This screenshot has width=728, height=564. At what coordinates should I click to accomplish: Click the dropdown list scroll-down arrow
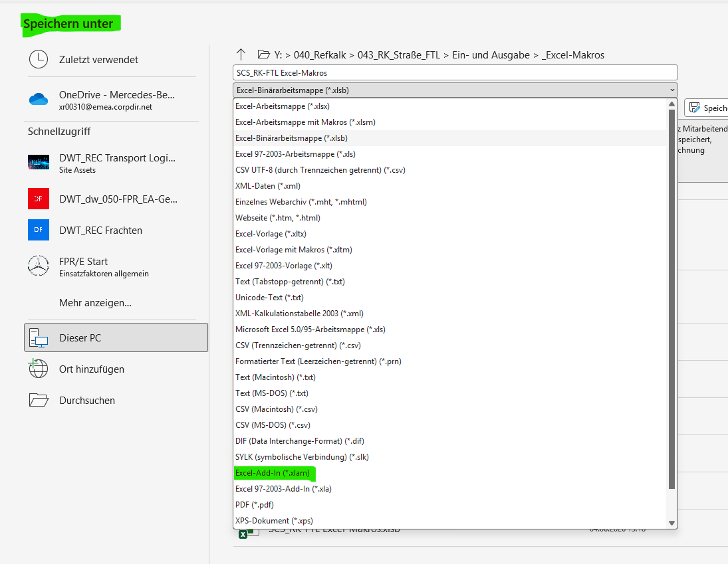(671, 523)
